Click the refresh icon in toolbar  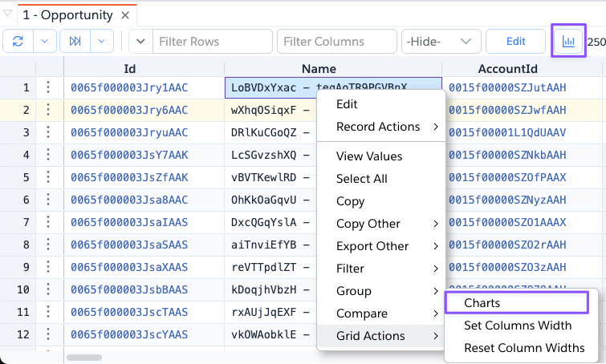point(18,41)
